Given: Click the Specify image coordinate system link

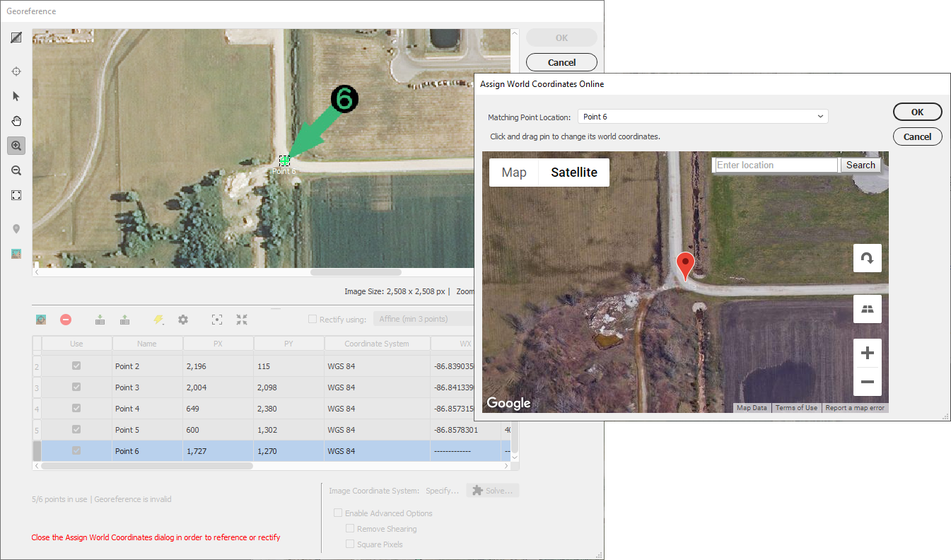Looking at the screenshot, I should pyautogui.click(x=443, y=491).
